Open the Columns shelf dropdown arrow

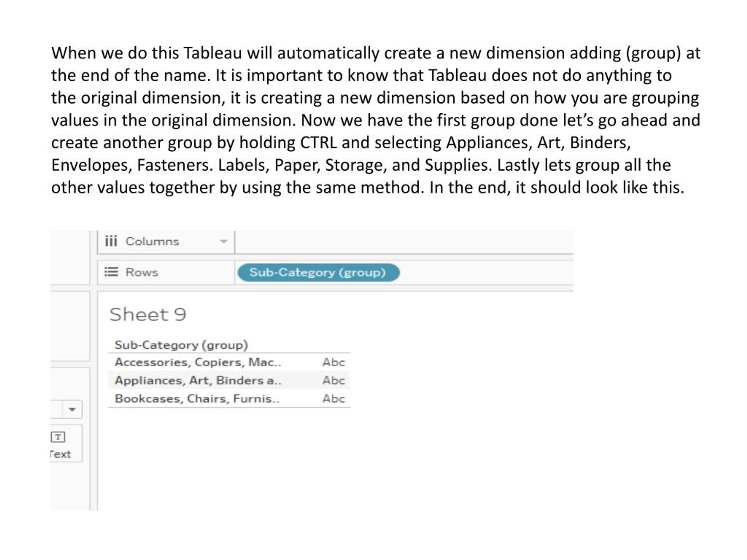coord(224,241)
